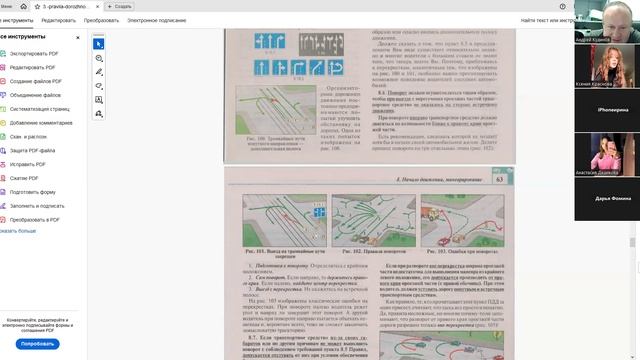Choose the zoom magnifier tool in the quick toolbar
640x360 pixels.
pos(98,58)
